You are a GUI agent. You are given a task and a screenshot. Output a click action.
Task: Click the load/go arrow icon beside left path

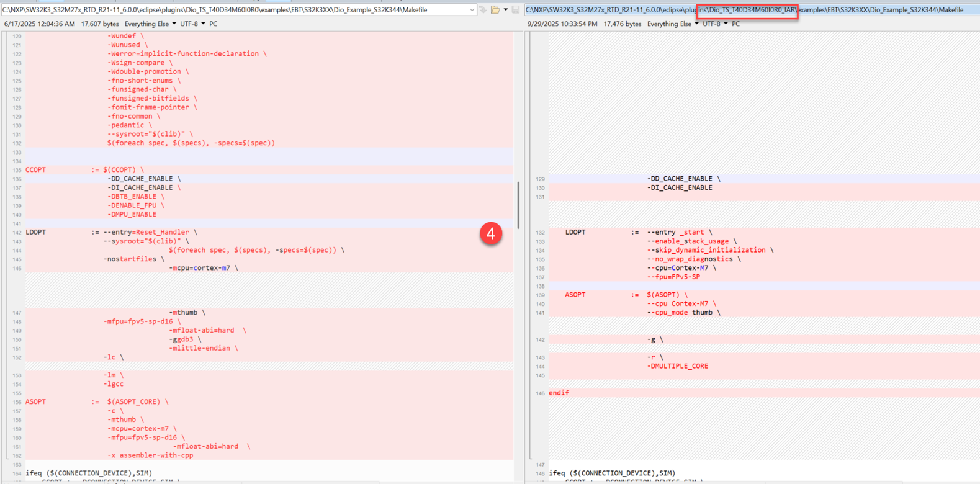(x=483, y=10)
